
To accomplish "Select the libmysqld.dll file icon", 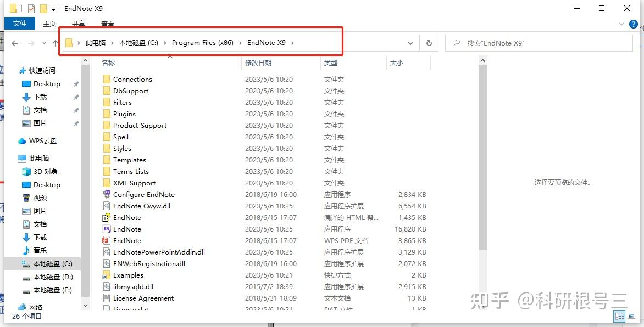I will point(107,286).
